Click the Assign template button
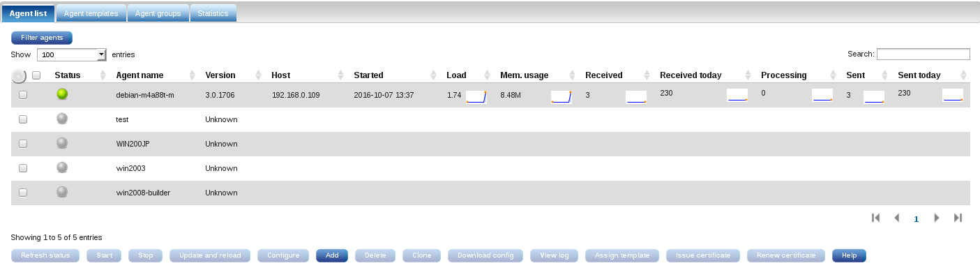 pyautogui.click(x=623, y=255)
